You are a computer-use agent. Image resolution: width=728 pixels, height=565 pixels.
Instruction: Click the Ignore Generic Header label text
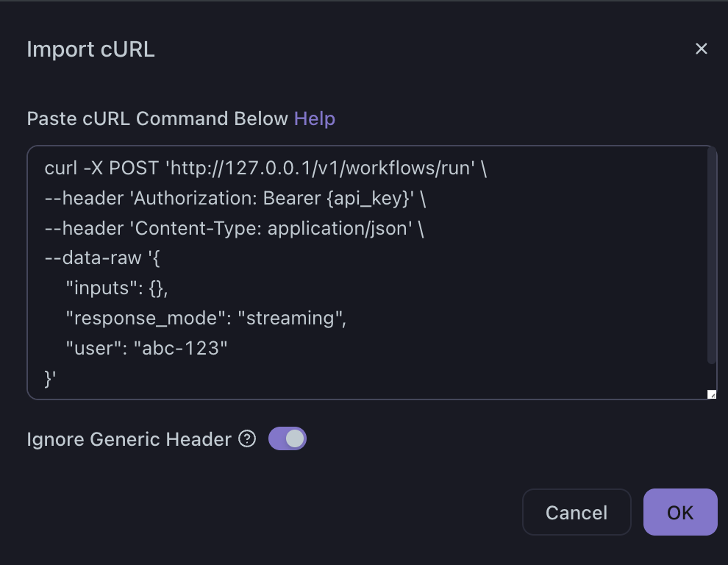tap(129, 439)
